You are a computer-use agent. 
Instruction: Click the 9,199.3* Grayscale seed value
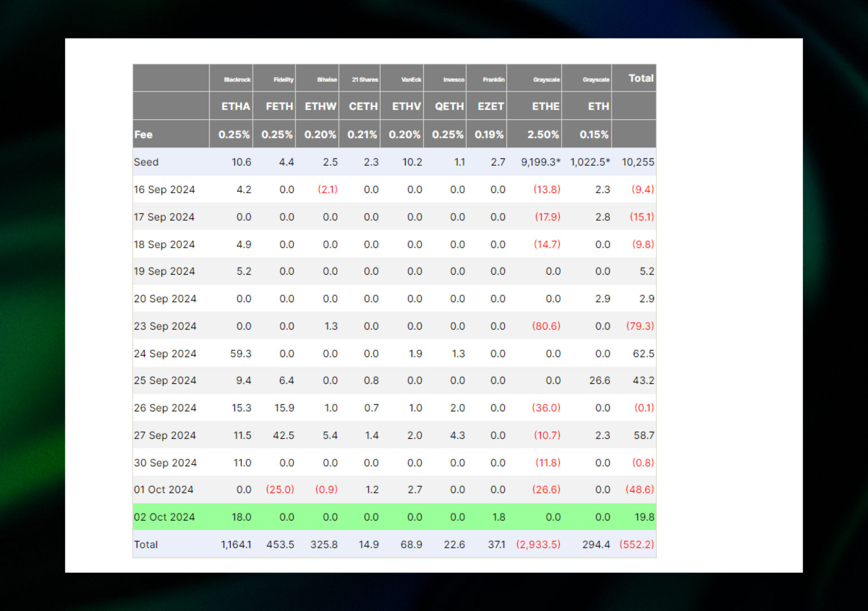pos(540,162)
